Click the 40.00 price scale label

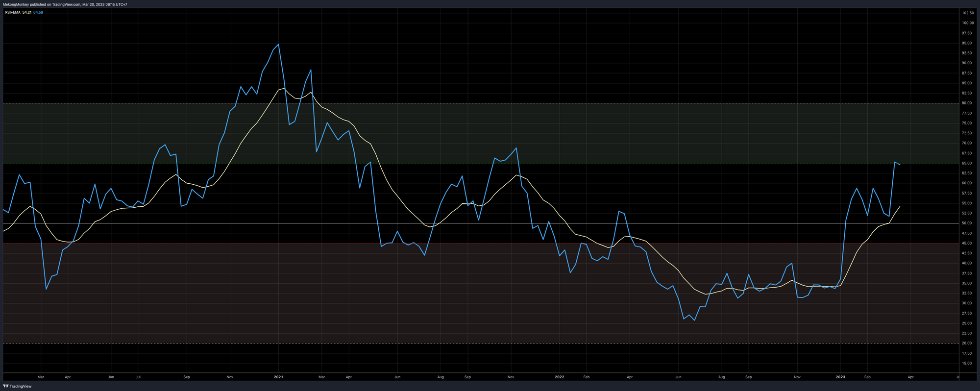(967, 263)
